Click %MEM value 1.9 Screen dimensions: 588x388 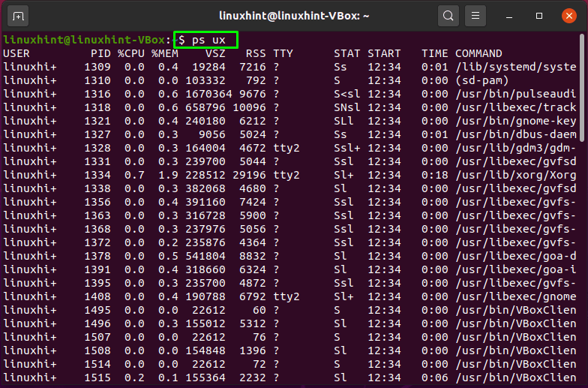click(168, 176)
